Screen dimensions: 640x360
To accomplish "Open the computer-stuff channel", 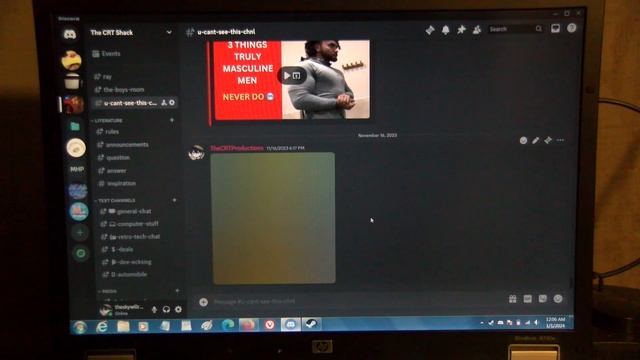I will click(x=130, y=224).
